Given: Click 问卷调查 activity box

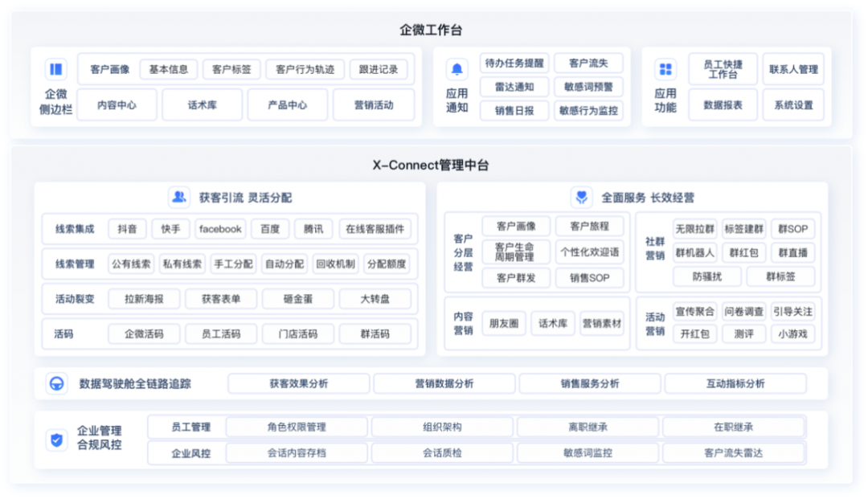Looking at the screenshot, I should click(x=744, y=312).
